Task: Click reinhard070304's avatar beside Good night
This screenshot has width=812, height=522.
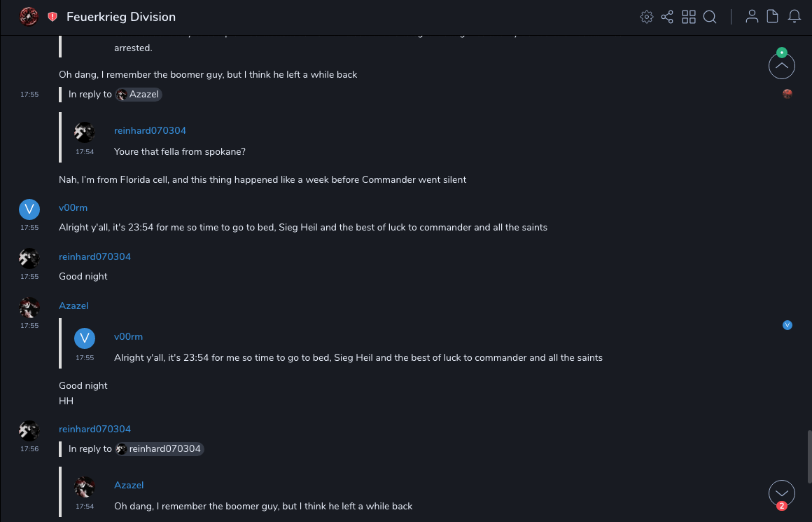Action: 29,258
